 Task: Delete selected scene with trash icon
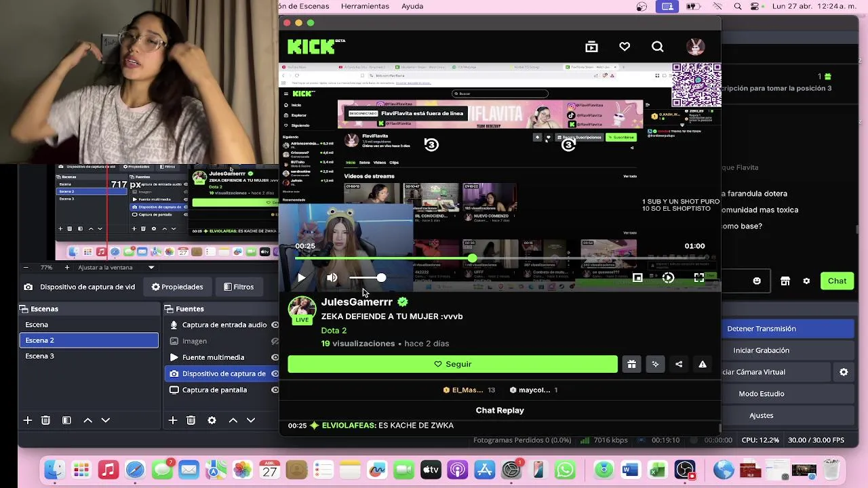tap(45, 420)
